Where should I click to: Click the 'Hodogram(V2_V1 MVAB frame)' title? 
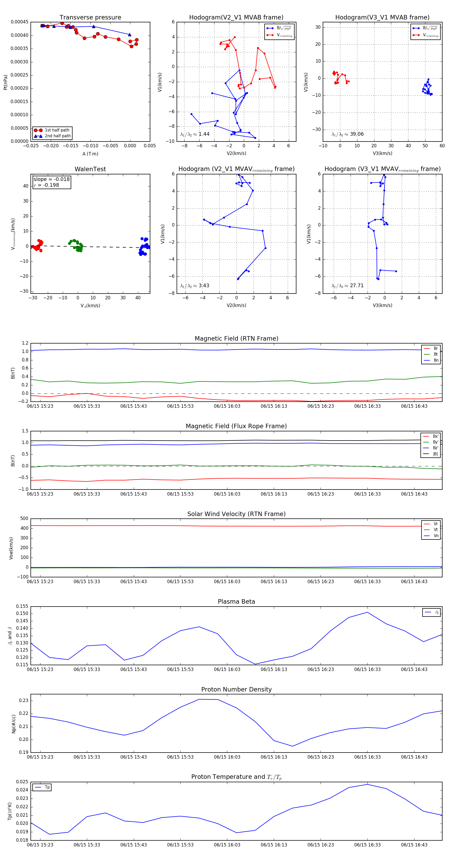[x=236, y=18]
